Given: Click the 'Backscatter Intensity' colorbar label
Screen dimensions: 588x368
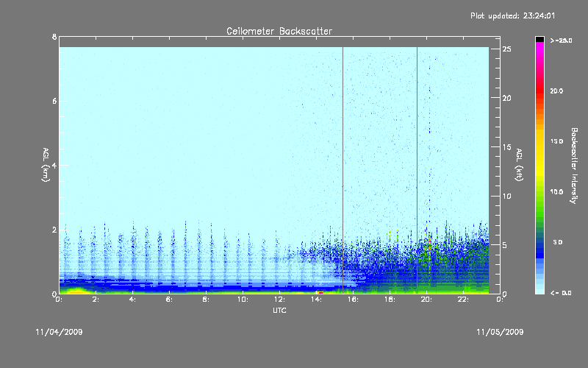Looking at the screenshot, I should click(574, 166).
